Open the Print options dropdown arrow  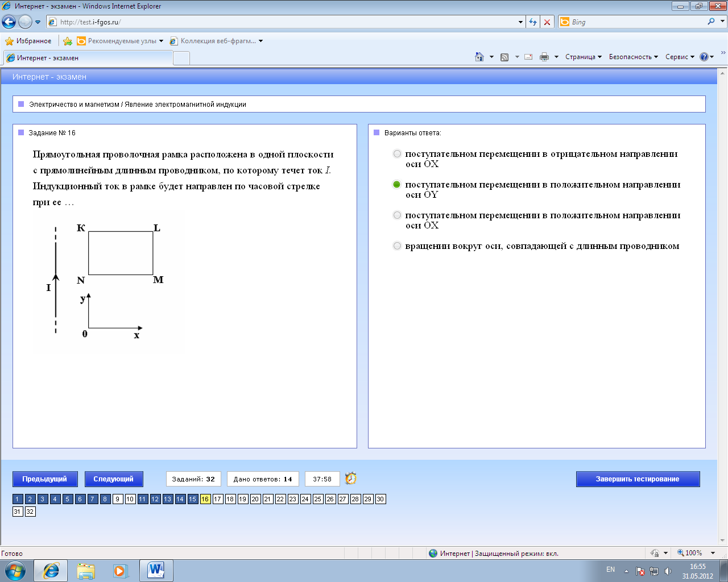[x=556, y=57]
